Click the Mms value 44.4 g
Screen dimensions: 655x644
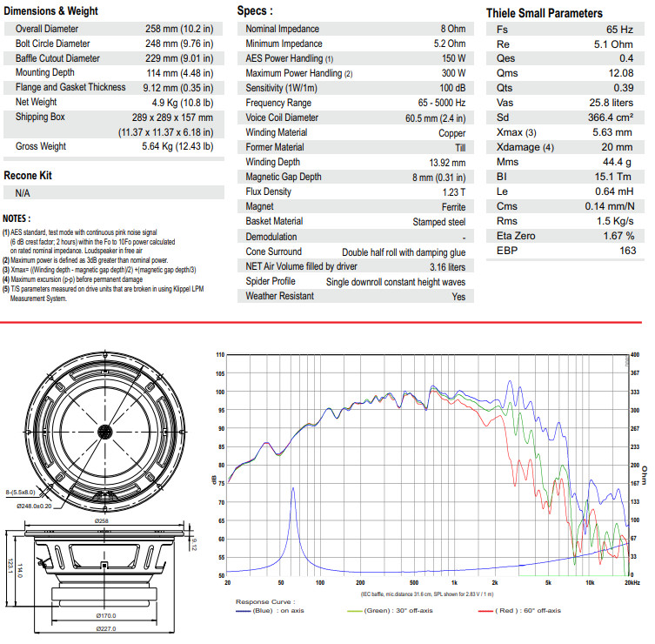point(617,162)
